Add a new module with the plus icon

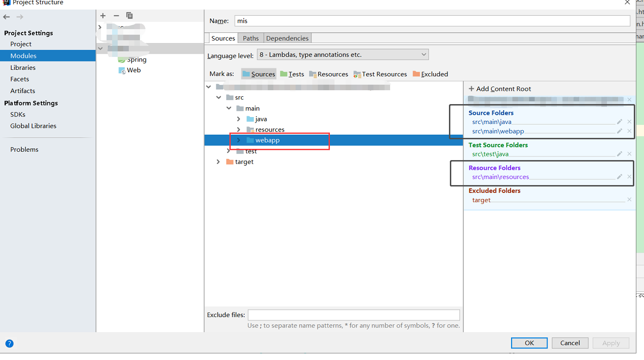(x=103, y=15)
